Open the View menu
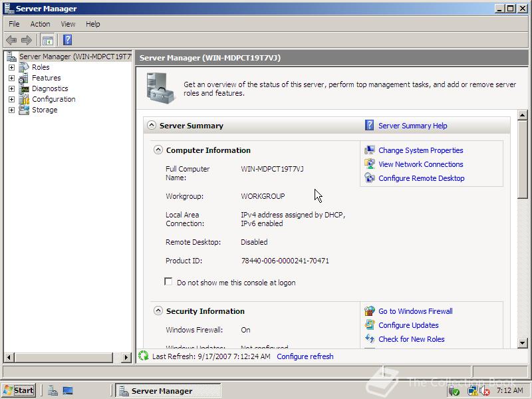 tap(68, 24)
